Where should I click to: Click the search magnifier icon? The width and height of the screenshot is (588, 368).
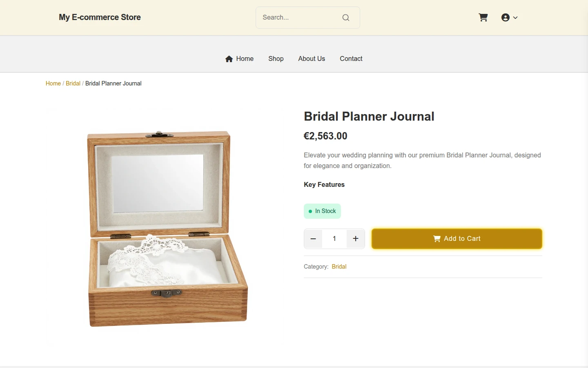pos(346,18)
